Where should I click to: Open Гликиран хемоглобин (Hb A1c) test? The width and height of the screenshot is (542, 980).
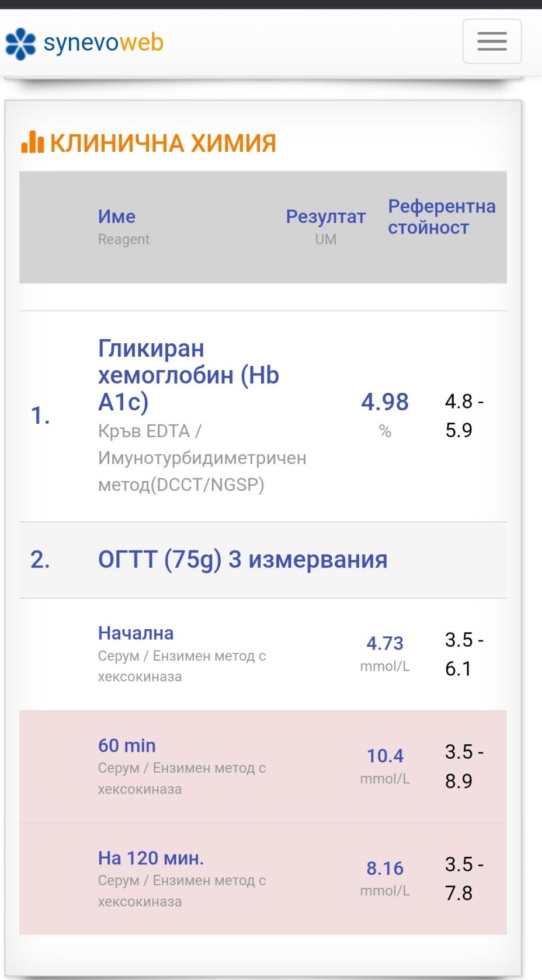(x=188, y=375)
